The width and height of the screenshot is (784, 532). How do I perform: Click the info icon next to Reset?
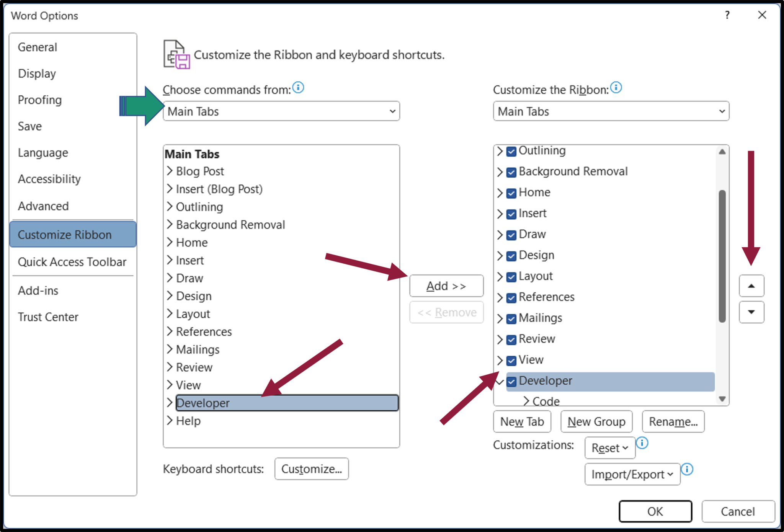tap(643, 444)
